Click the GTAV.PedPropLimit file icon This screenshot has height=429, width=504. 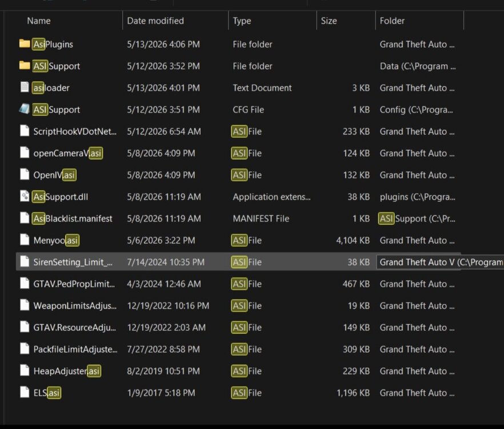coord(25,283)
